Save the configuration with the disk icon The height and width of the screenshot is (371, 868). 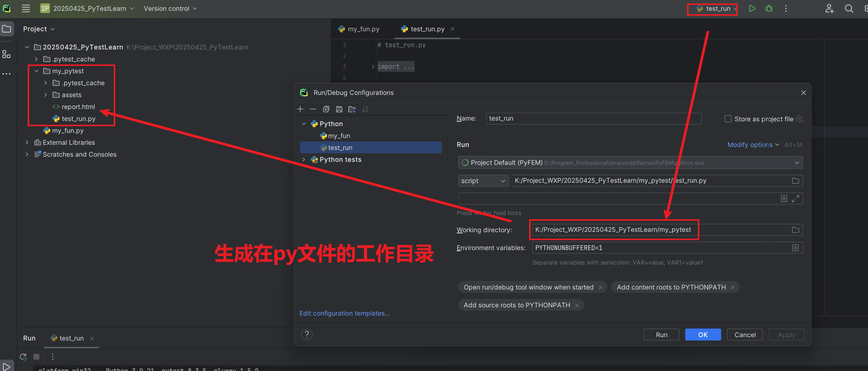[339, 109]
